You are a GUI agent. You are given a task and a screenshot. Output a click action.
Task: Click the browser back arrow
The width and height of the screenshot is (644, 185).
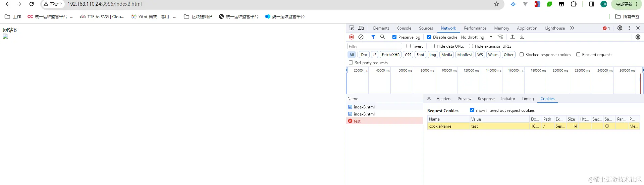(x=7, y=4)
